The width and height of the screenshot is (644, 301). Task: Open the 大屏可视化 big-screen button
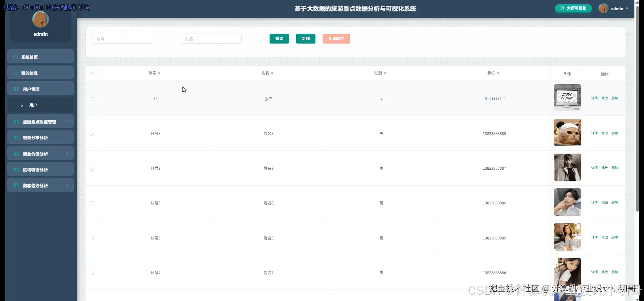[x=573, y=8]
